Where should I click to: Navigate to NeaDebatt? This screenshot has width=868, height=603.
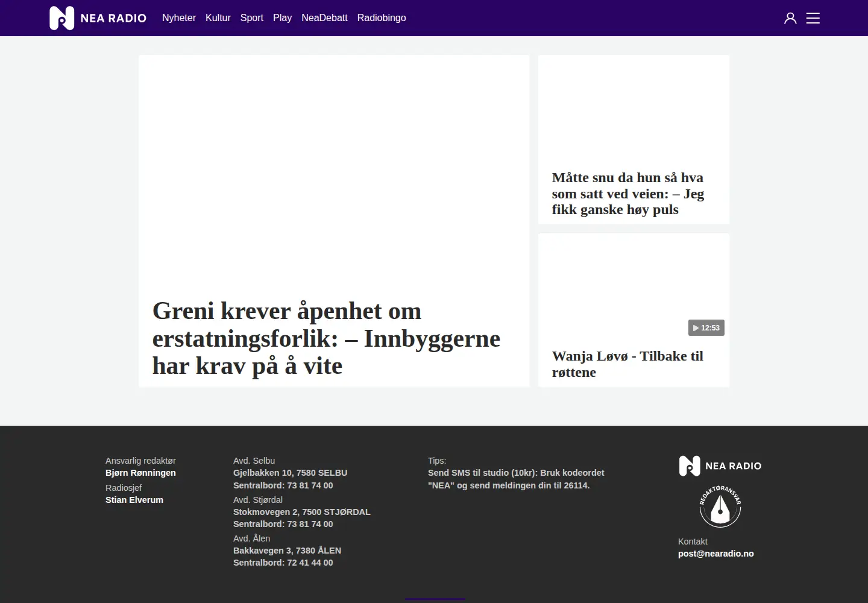coord(324,18)
